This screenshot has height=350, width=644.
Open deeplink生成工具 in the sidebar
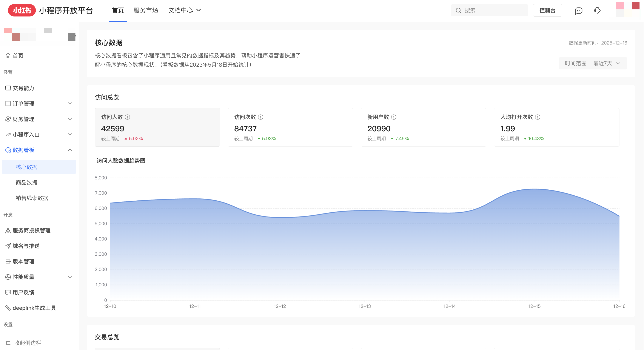[x=34, y=308]
